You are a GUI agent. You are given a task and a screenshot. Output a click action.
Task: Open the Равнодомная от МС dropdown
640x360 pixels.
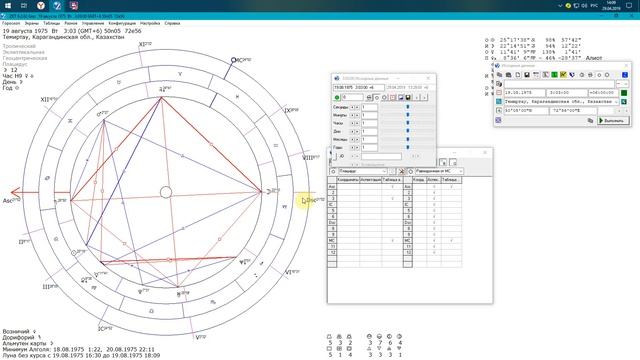[460, 171]
